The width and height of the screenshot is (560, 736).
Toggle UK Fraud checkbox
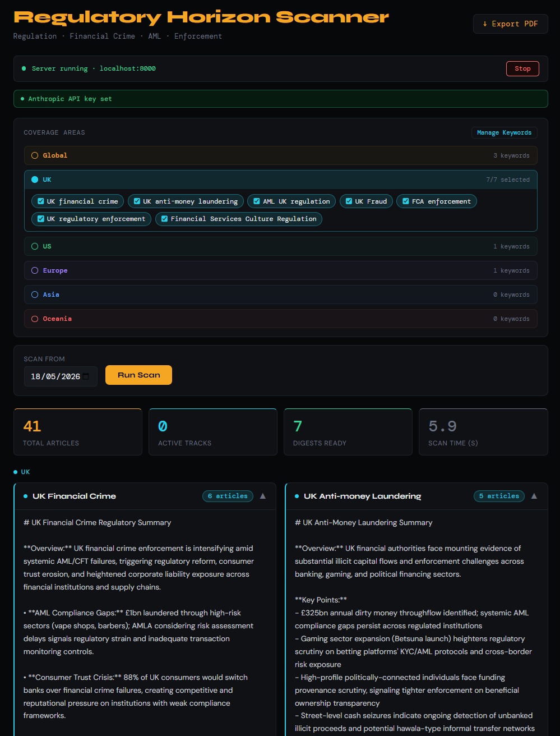click(349, 201)
